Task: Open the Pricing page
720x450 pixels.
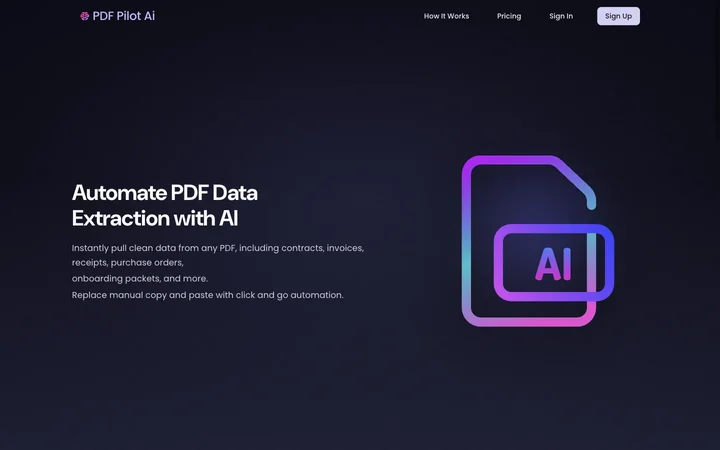Action: coord(509,16)
